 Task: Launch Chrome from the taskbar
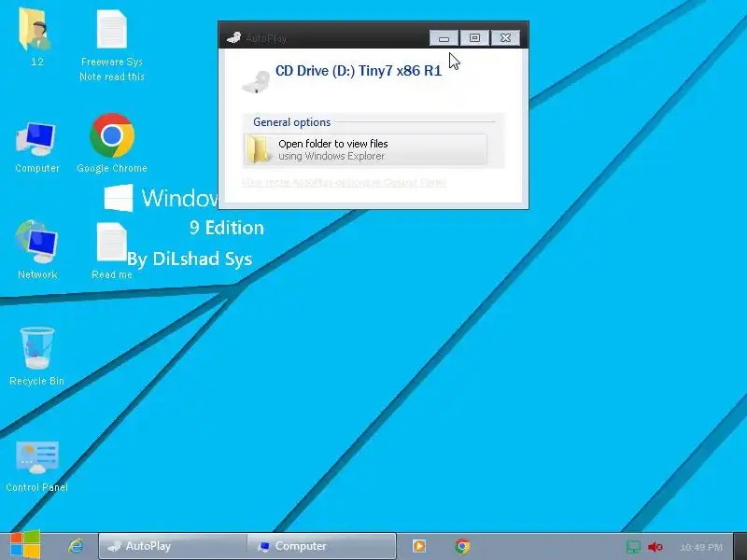pos(462,546)
